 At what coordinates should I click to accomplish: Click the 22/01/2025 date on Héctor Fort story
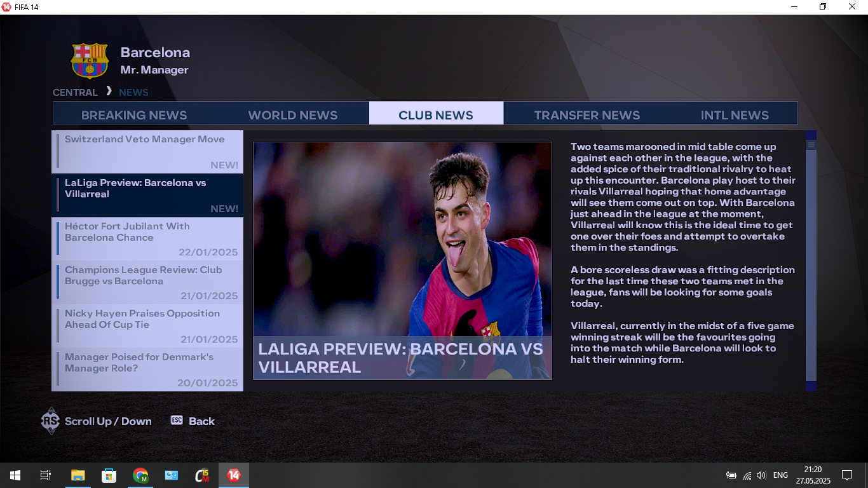(208, 252)
